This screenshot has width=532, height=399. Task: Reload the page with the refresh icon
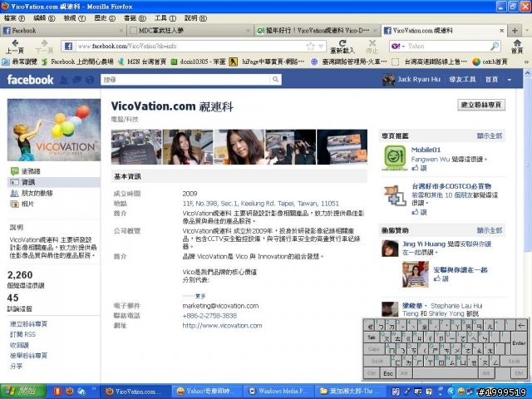point(342,43)
